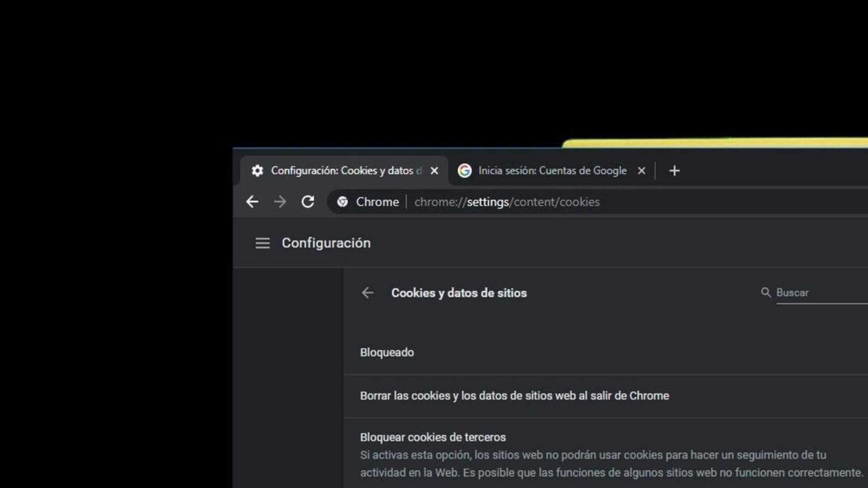Go back from Cookies y datos de sitios
868x488 pixels.
click(368, 293)
